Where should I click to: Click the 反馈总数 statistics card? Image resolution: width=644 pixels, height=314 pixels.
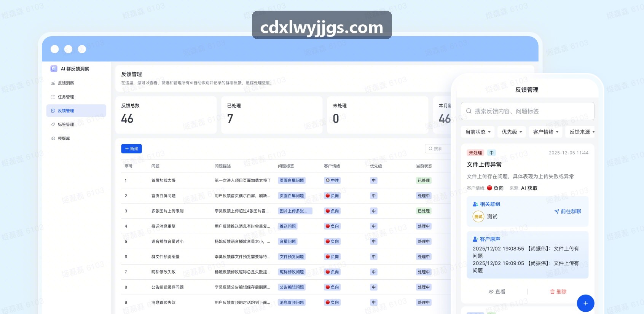[166, 115]
